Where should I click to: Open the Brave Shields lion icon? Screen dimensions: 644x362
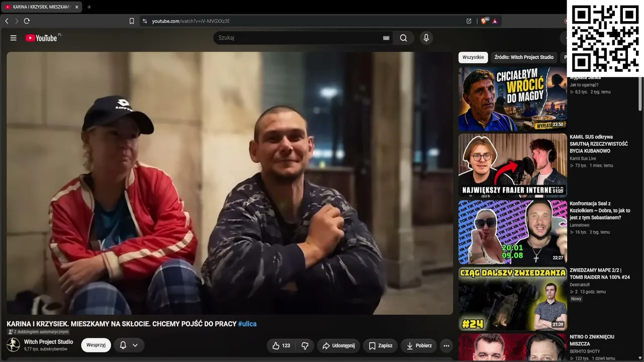click(x=484, y=21)
